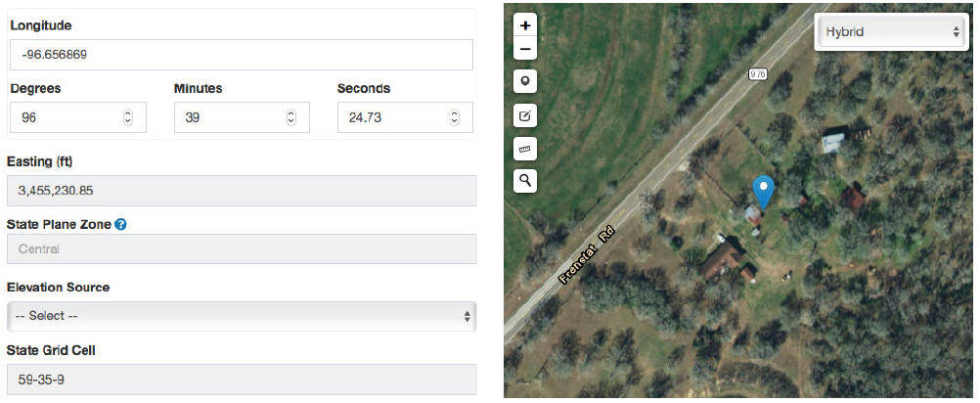Click the State Plane Zone Central field
This screenshot has width=980, height=403.
(241, 248)
